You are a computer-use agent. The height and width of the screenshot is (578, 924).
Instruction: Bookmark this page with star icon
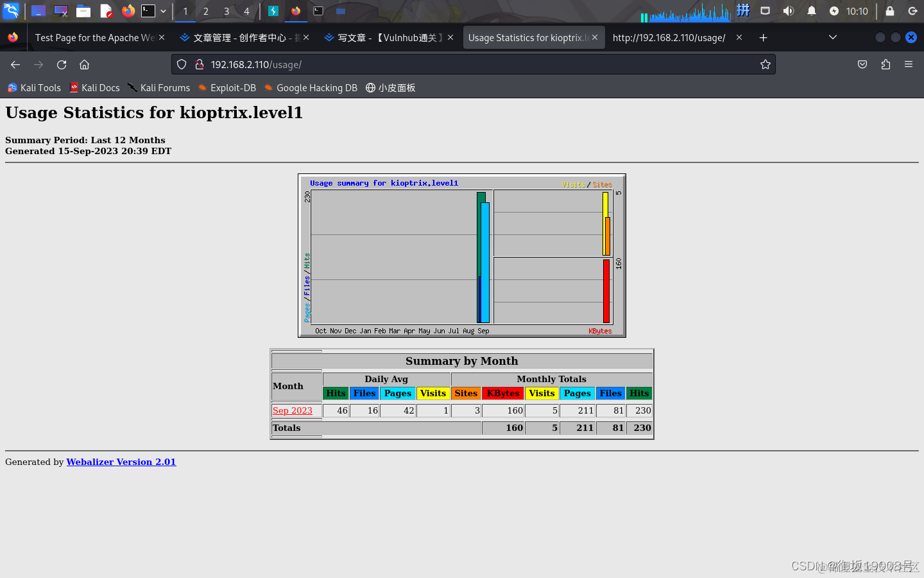point(765,64)
